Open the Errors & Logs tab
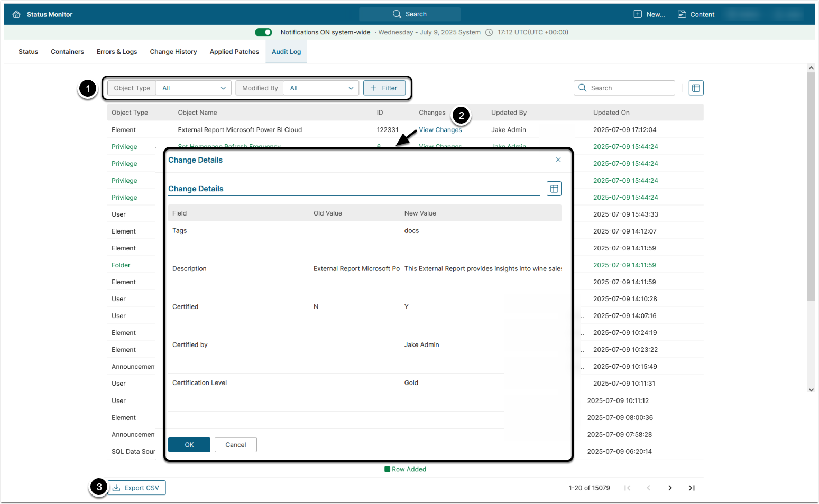Image resolution: width=819 pixels, height=504 pixels. pos(117,52)
